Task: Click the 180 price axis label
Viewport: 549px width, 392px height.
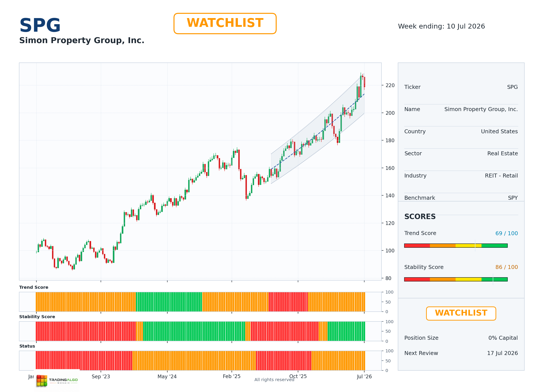Action: 390,140
